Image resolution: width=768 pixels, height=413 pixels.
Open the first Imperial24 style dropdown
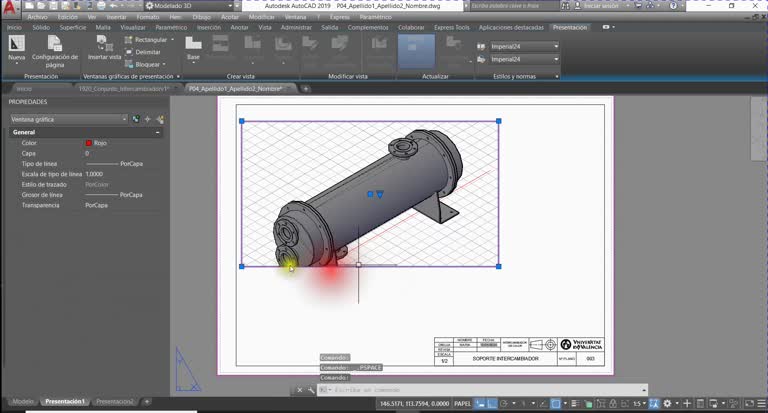[x=524, y=46]
